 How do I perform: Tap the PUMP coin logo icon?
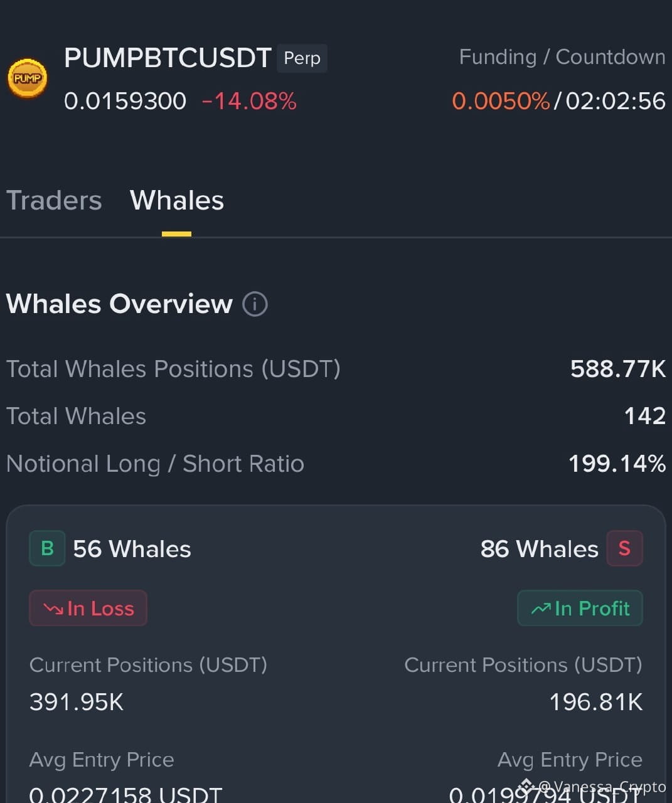pos(27,78)
